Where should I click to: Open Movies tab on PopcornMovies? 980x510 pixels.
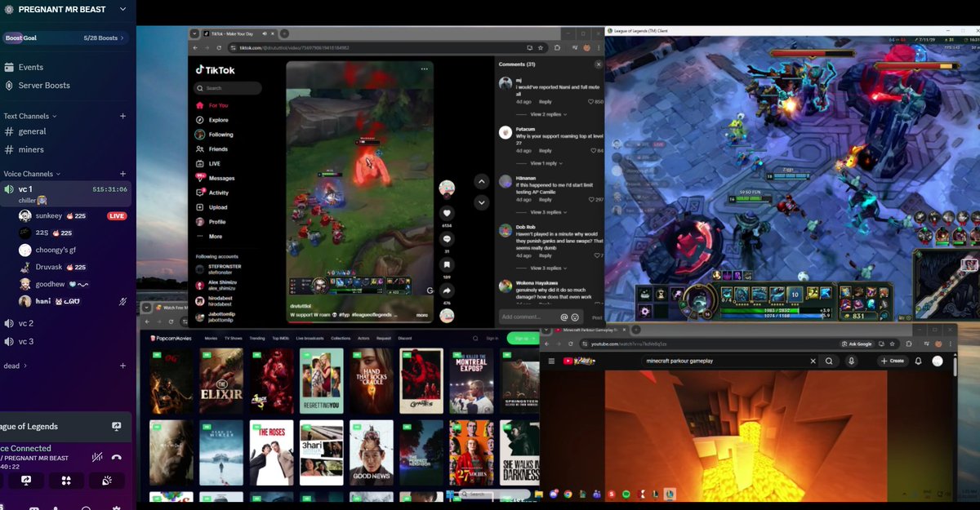(x=211, y=338)
